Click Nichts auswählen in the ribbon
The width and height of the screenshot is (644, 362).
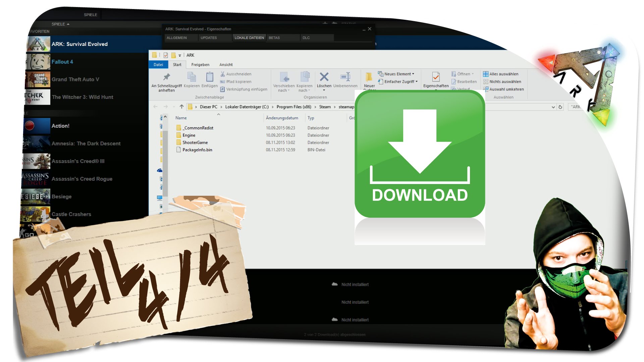(x=502, y=82)
